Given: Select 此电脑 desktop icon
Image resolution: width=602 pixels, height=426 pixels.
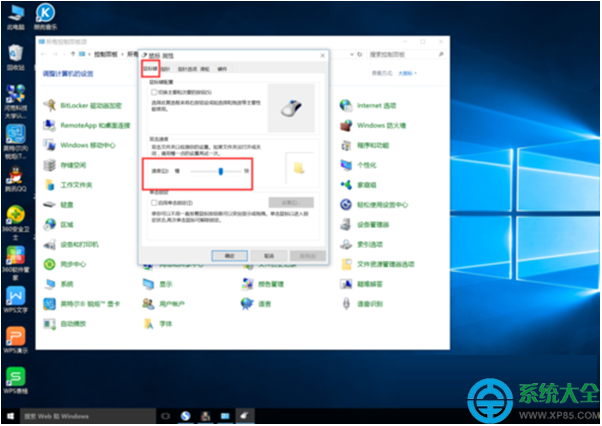Looking at the screenshot, I should tap(16, 17).
